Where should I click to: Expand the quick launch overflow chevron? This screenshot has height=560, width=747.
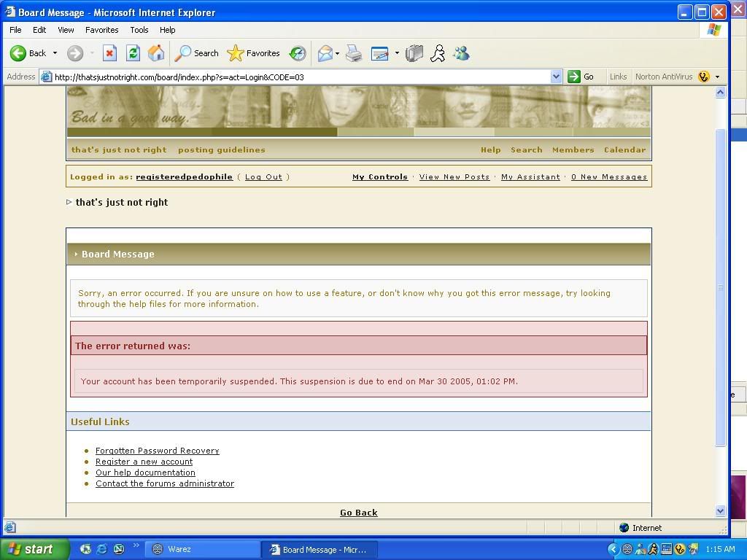[x=136, y=545]
